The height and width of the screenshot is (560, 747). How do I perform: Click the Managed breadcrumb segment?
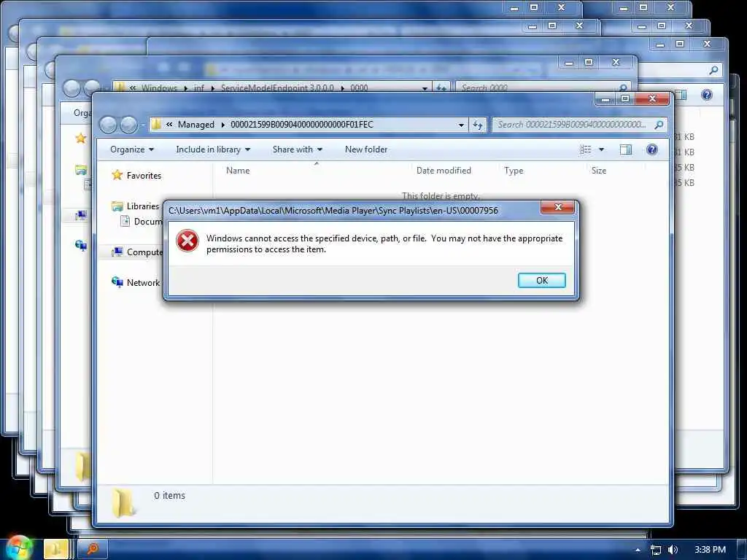196,125
